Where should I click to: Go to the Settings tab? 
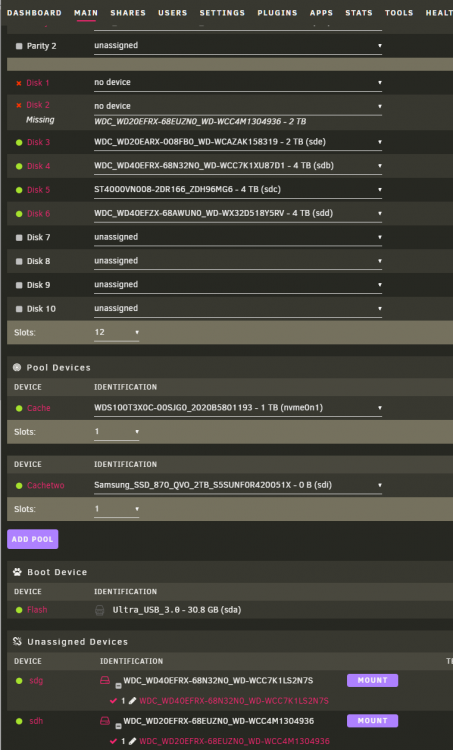pyautogui.click(x=222, y=13)
